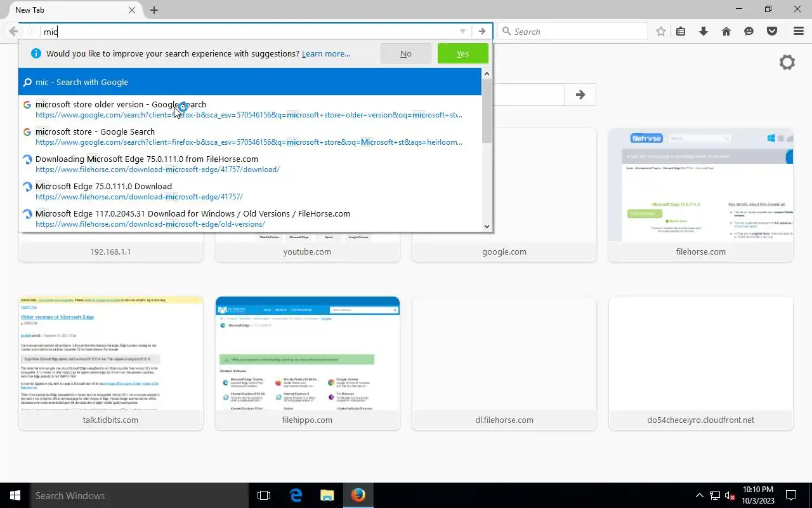Decline suggestions with the No button
812x508 pixels.
pyautogui.click(x=406, y=53)
